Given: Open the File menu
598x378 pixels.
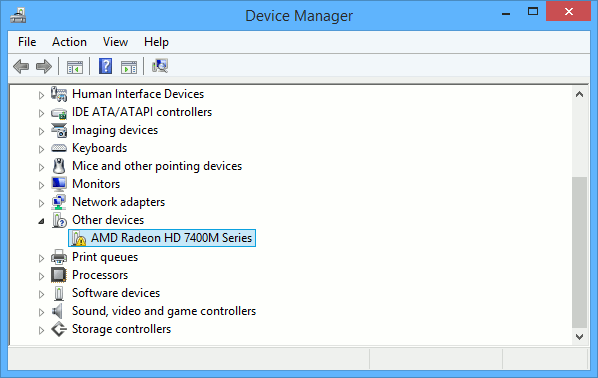Looking at the screenshot, I should click(27, 42).
